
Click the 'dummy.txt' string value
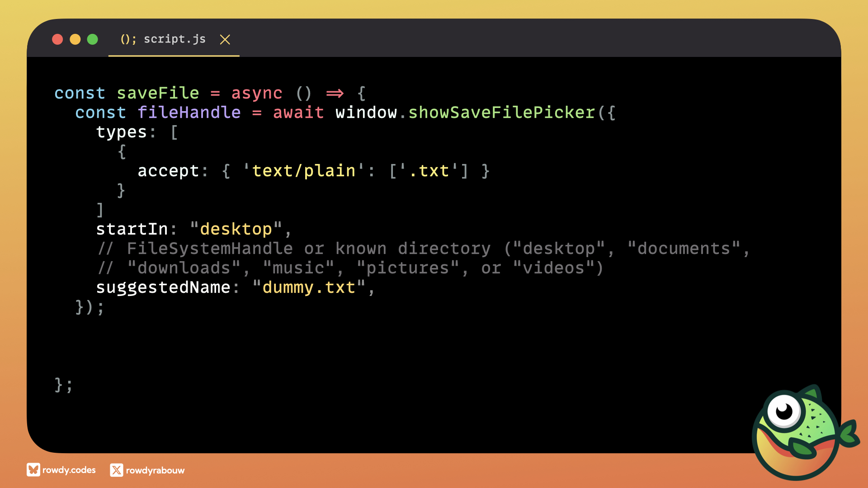(309, 287)
